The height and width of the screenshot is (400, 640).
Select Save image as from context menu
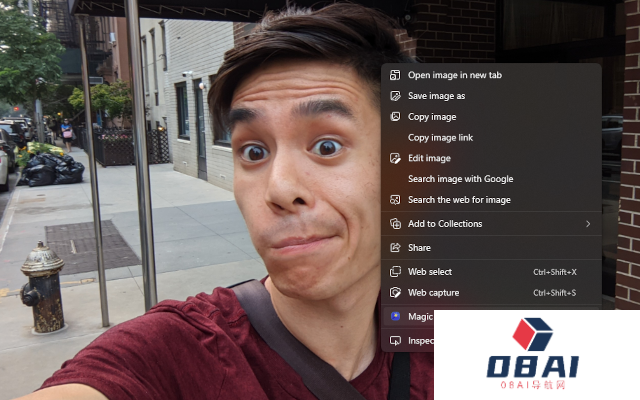click(491, 96)
